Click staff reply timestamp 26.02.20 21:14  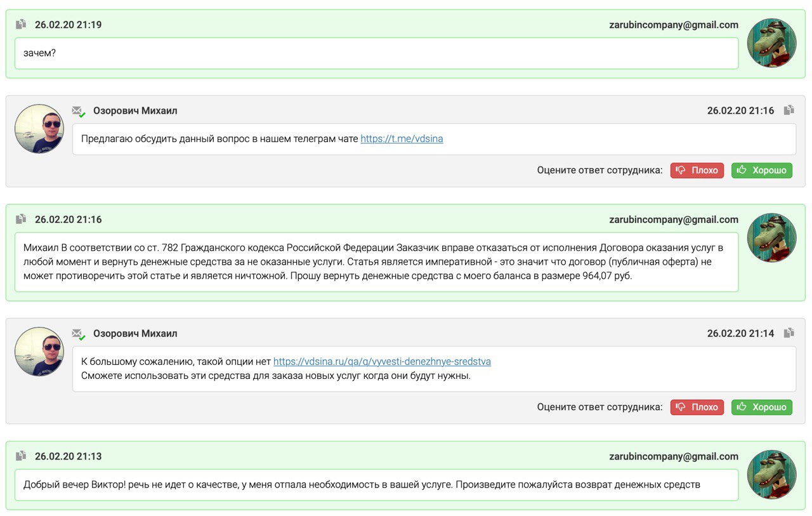pos(740,333)
